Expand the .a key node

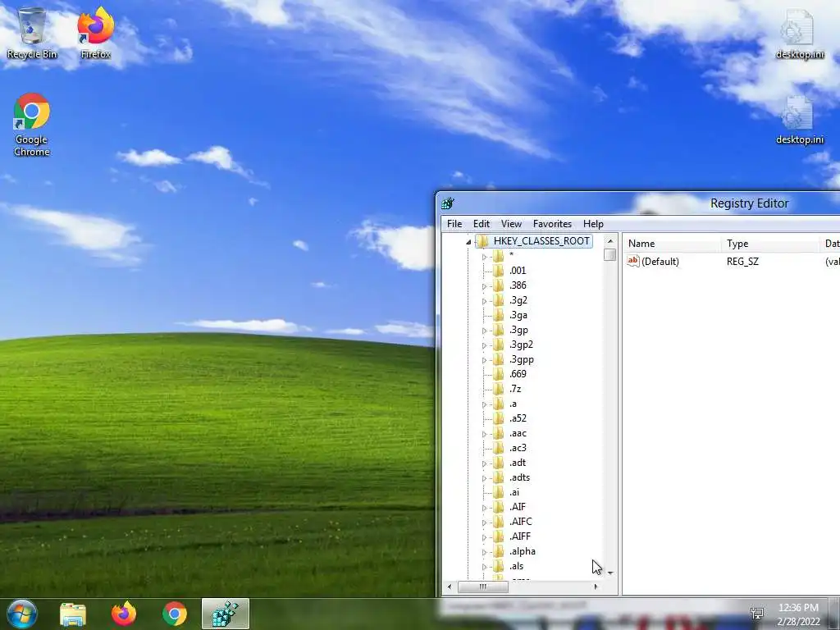point(484,405)
